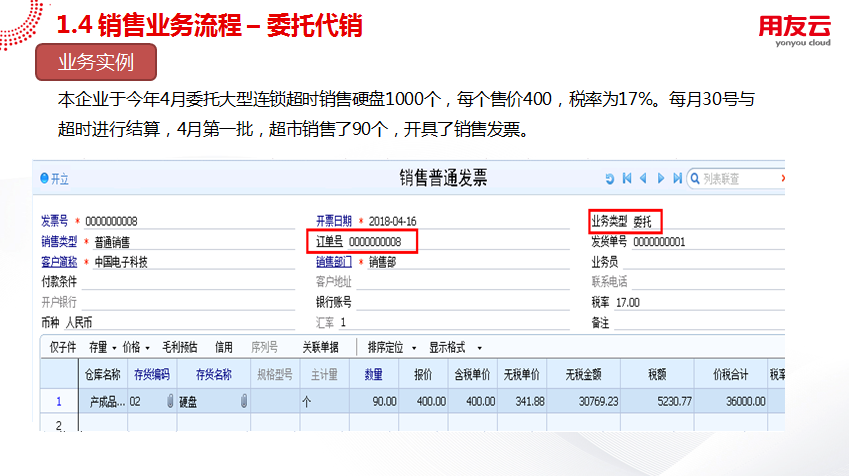849x476 pixels.
Task: Select row number 1 in the grid
Action: pyautogui.click(x=59, y=401)
